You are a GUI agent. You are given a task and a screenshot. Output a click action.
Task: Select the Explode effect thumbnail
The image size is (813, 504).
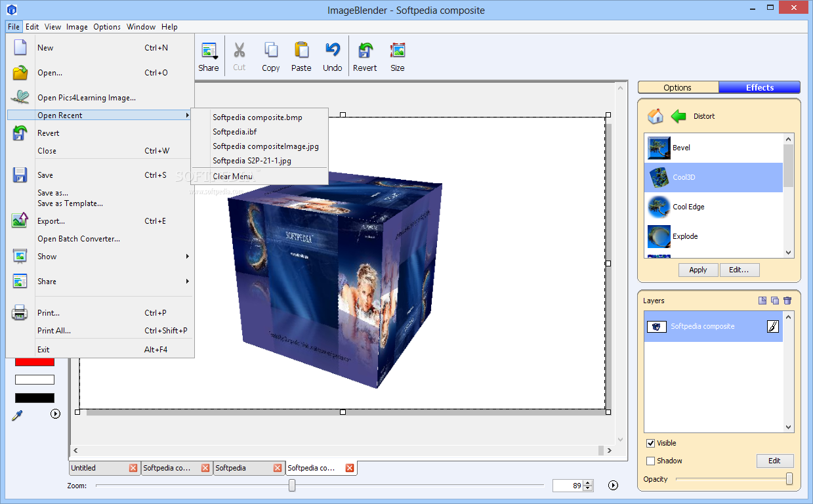(x=659, y=236)
